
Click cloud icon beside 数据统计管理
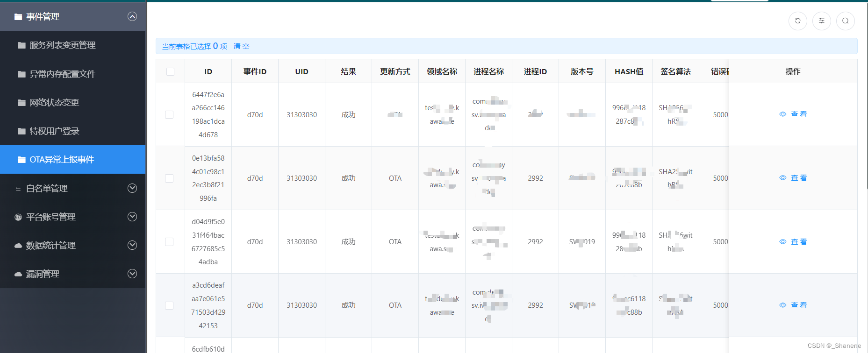coord(18,246)
